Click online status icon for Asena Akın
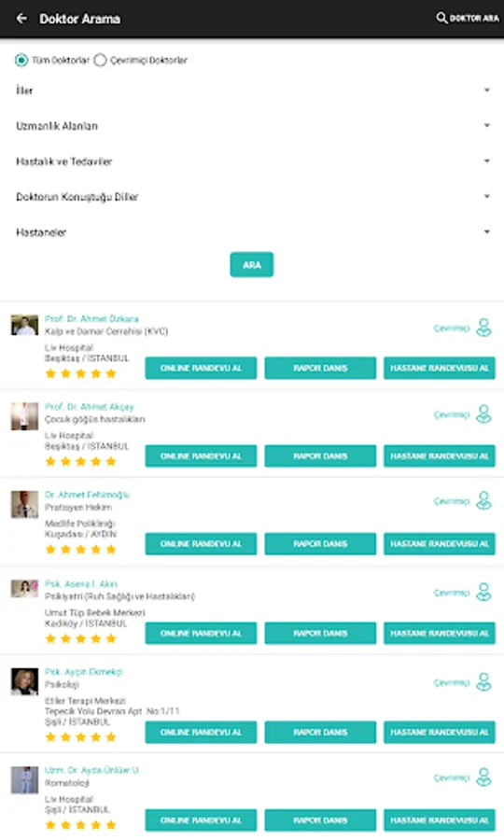 click(x=483, y=592)
